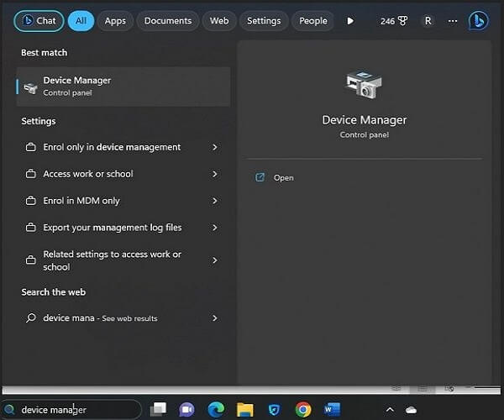Screen dimensions: 504x420
Task: Open the Bing icon at top right
Action: (x=478, y=21)
